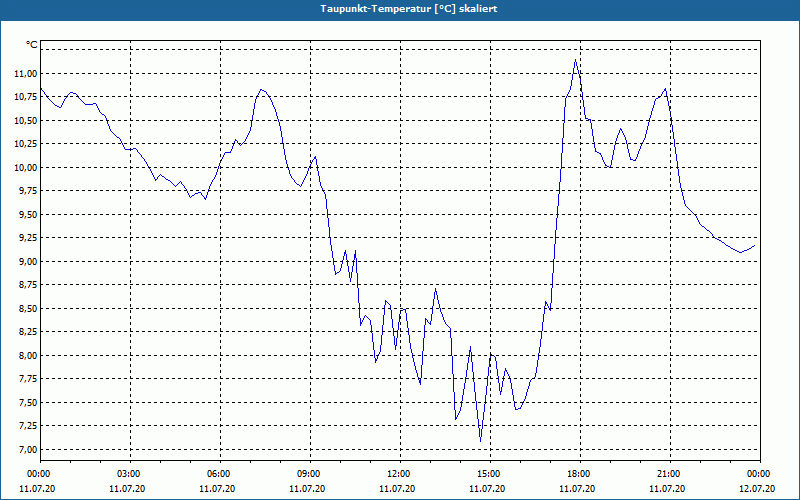
Task: Click the 21:00 time axis label
Action: click(x=670, y=474)
